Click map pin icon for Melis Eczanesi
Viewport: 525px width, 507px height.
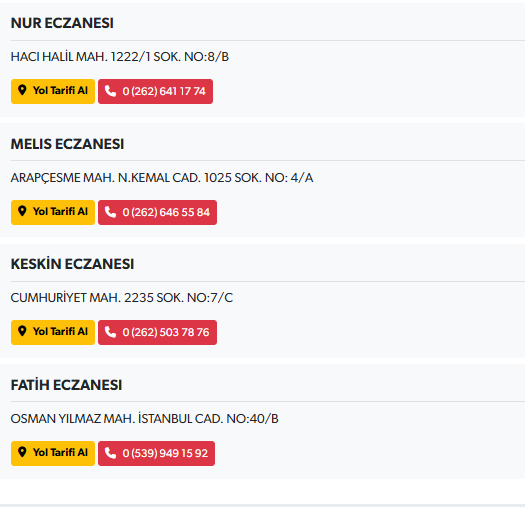coord(22,211)
